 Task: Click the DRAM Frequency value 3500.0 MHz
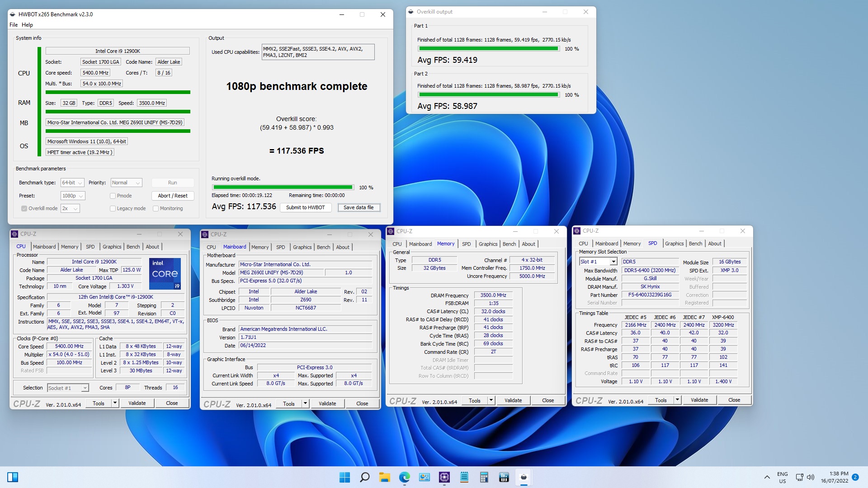pos(493,296)
